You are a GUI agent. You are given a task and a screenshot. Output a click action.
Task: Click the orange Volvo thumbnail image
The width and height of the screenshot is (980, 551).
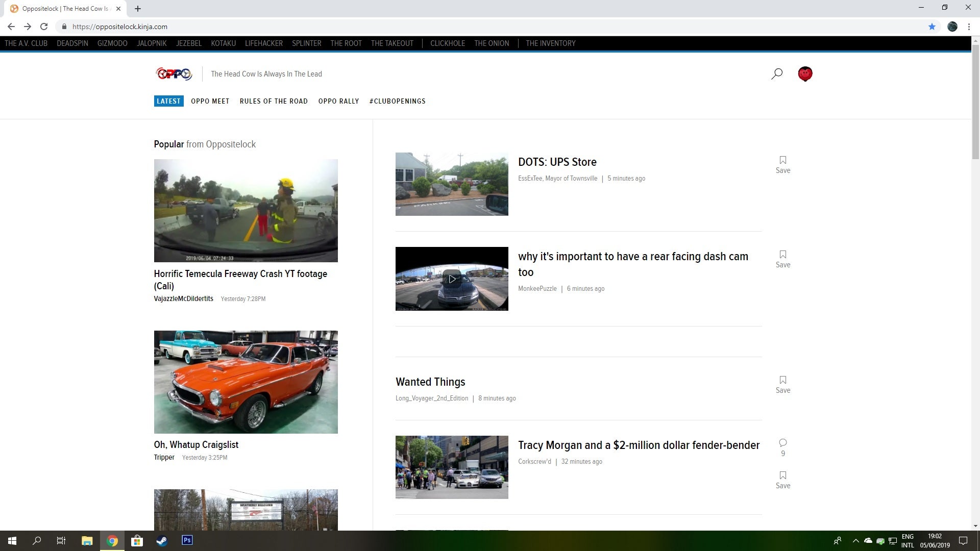[x=246, y=382]
